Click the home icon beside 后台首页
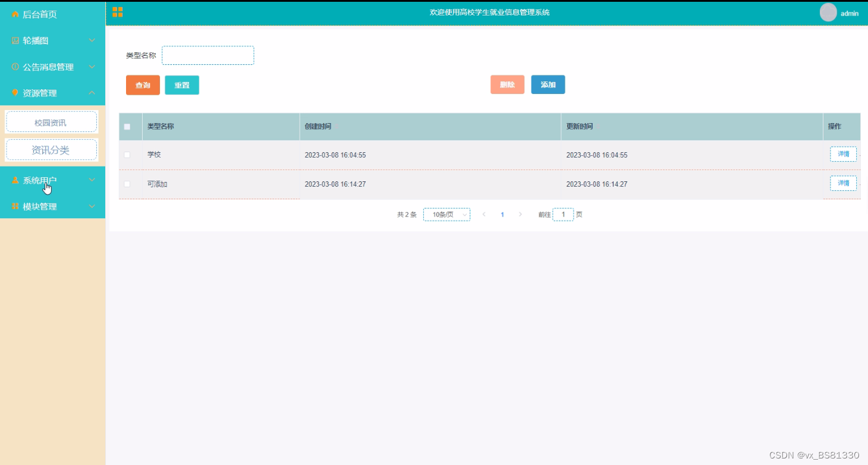 click(x=15, y=14)
